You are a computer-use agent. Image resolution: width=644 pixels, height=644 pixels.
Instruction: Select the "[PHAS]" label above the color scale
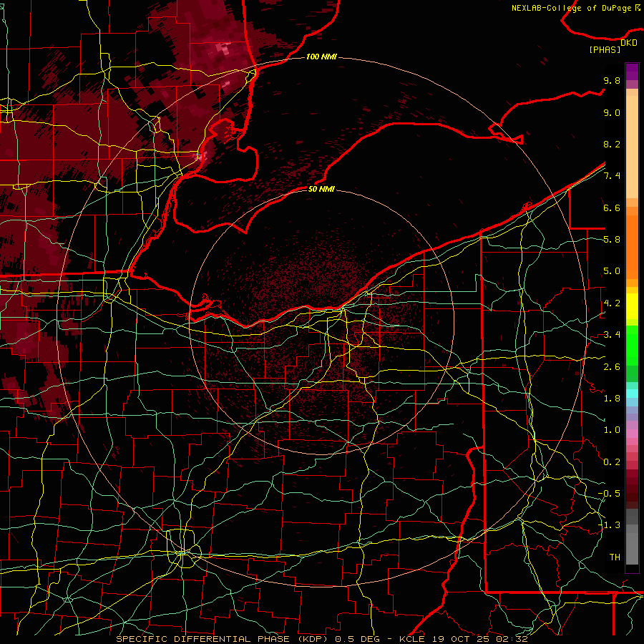coord(605,49)
